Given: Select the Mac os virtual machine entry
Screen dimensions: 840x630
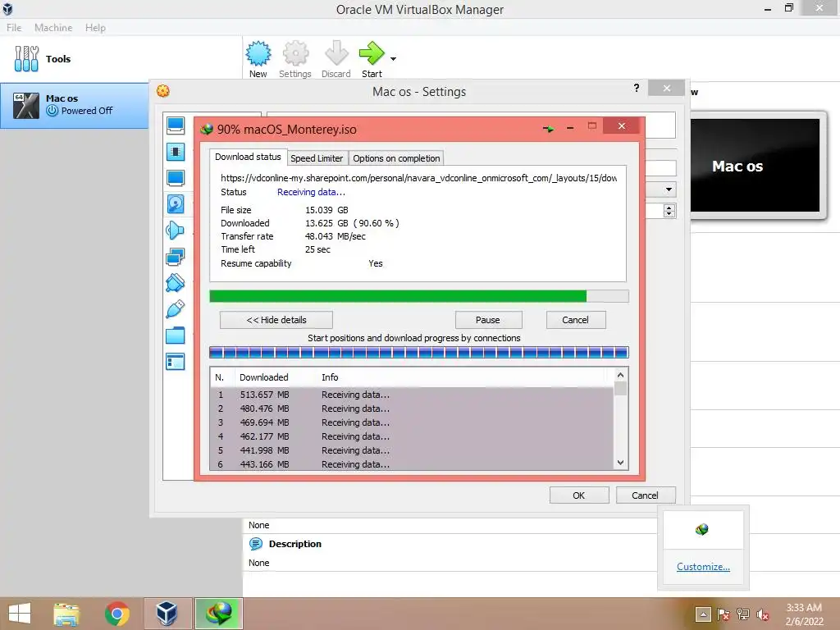Looking at the screenshot, I should [x=75, y=105].
